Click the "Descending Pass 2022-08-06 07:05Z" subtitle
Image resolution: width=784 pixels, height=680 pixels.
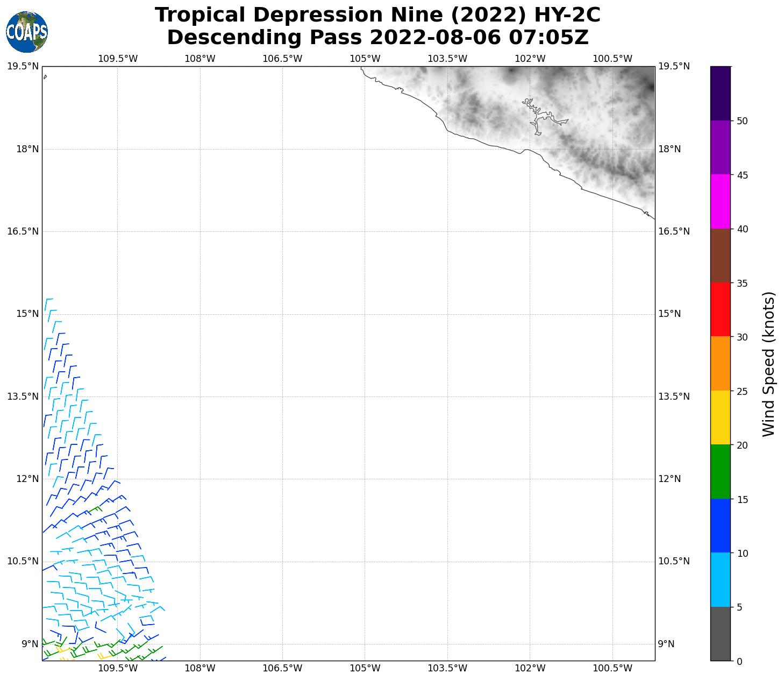pyautogui.click(x=377, y=38)
